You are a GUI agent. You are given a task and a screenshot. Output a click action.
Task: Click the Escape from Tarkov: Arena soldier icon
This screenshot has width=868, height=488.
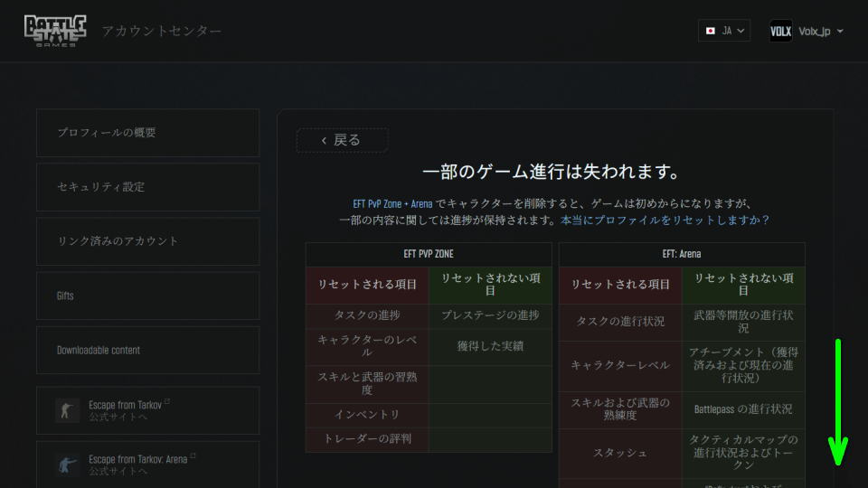(67, 465)
